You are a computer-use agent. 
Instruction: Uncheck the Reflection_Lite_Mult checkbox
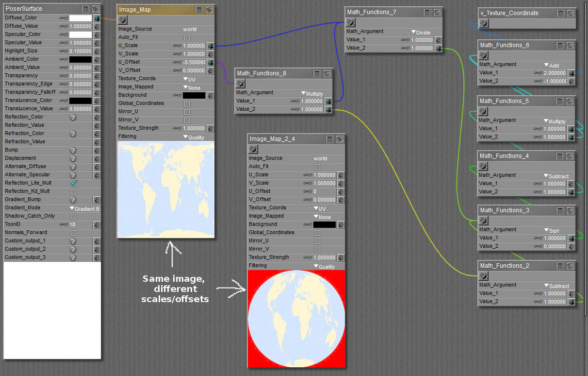[73, 183]
